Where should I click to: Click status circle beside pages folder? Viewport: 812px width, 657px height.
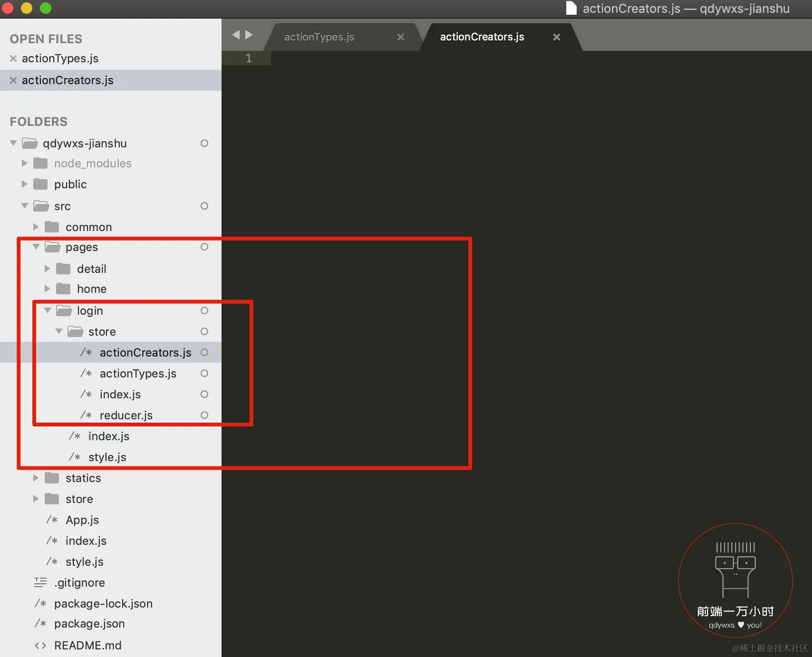(x=204, y=247)
